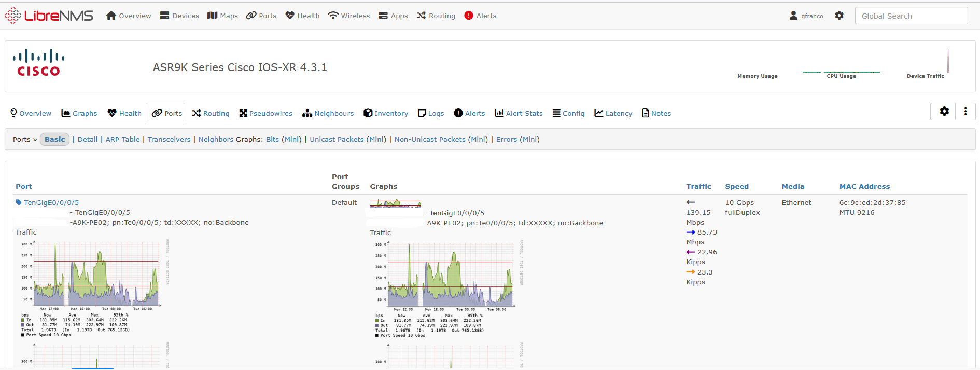Click the Neighbours sitemap icon
980x370 pixels.
pyautogui.click(x=307, y=113)
